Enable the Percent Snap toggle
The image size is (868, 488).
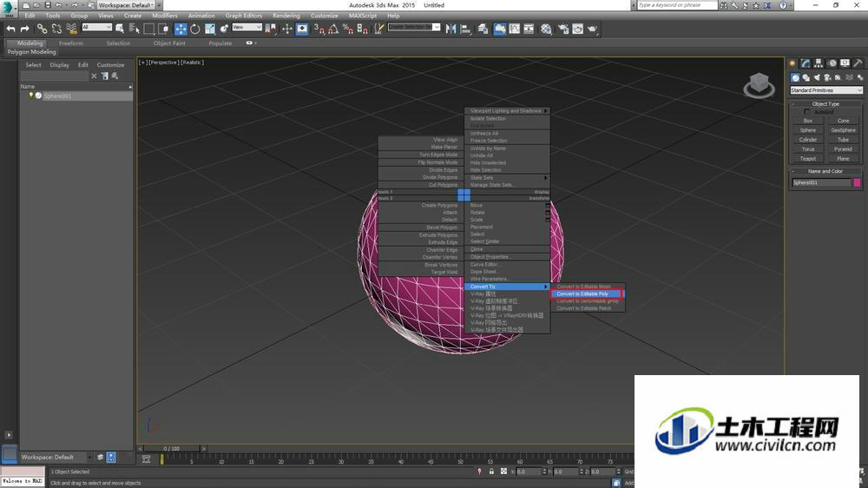pos(348,29)
